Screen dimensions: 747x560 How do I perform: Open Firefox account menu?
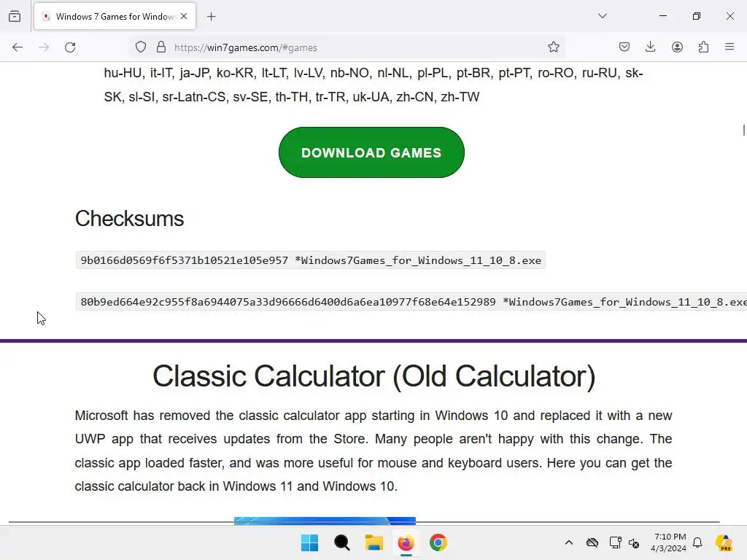pos(677,47)
